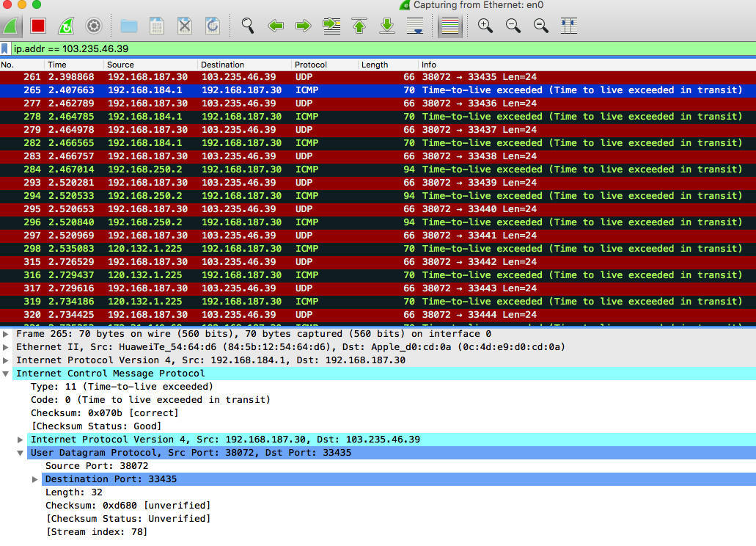Toggle auto scroll during live capture
The image size is (756, 546).
[x=415, y=26]
